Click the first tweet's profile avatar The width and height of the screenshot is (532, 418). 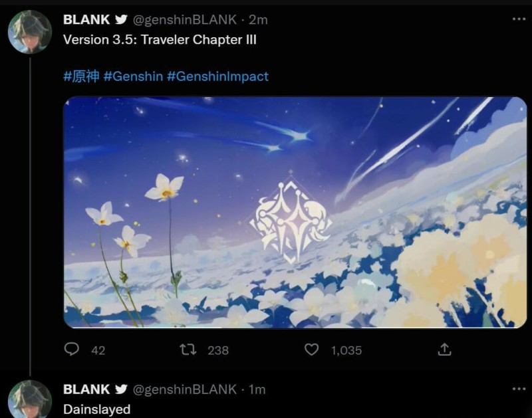[x=29, y=31]
